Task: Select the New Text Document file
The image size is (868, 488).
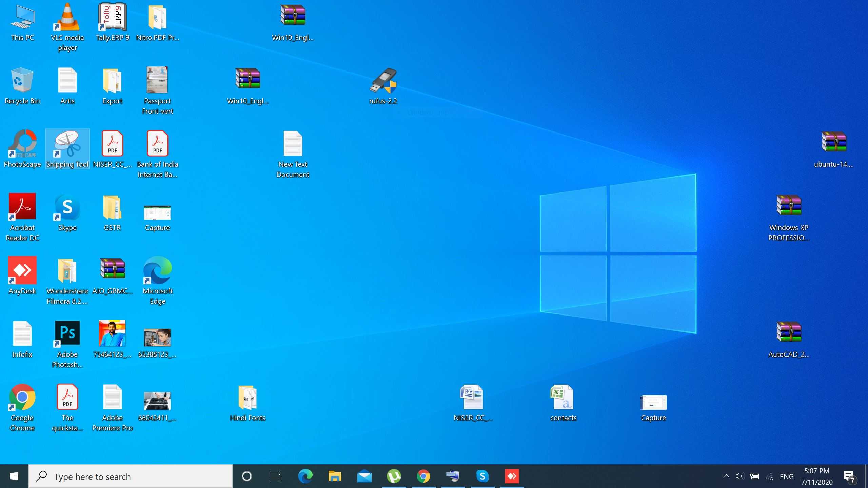Action: (x=293, y=154)
